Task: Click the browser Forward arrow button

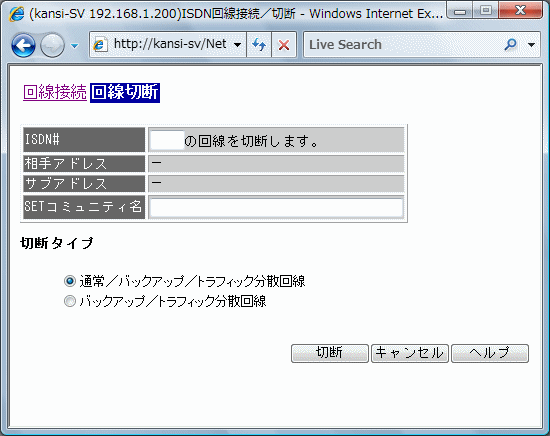Action: pyautogui.click(x=52, y=45)
